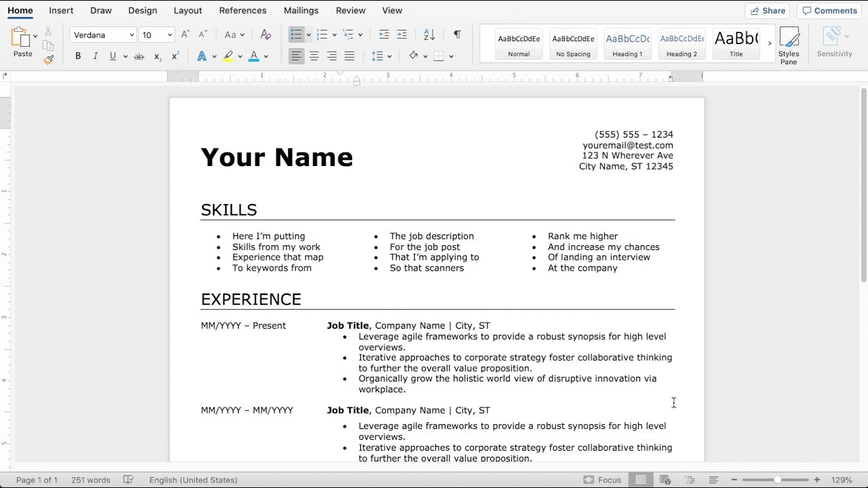Click the Share button
The height and width of the screenshot is (488, 868).
(x=767, y=10)
